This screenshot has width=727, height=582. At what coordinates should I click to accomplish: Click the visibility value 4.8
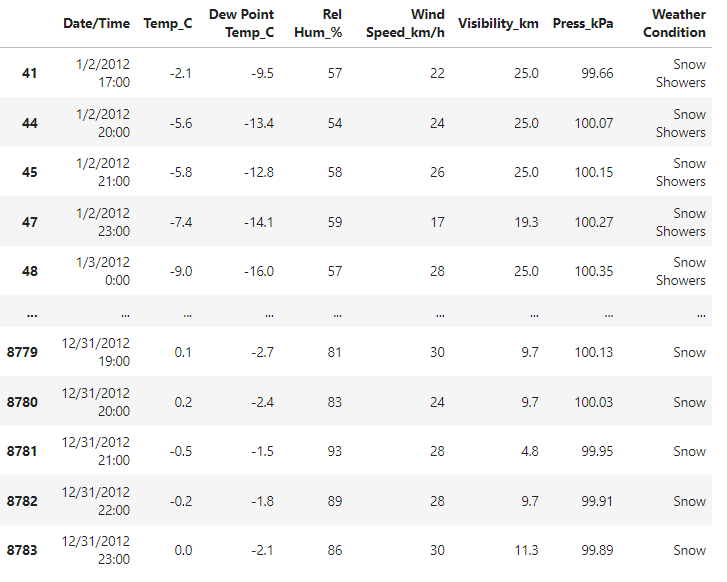pos(528,451)
